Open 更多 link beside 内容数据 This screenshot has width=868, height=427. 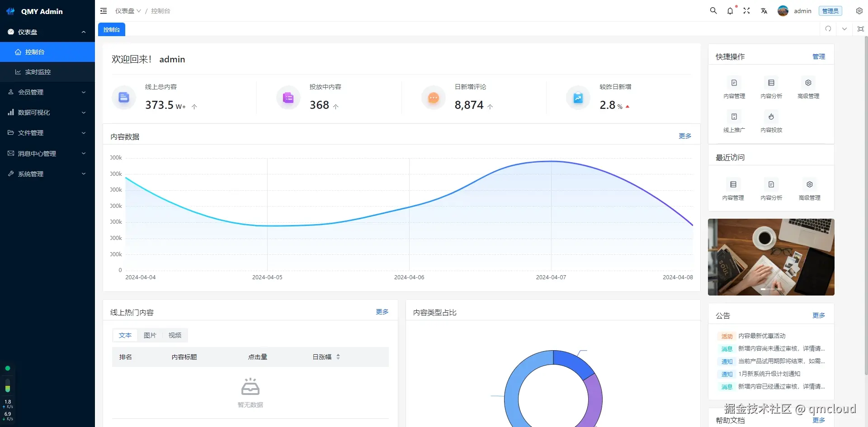684,136
